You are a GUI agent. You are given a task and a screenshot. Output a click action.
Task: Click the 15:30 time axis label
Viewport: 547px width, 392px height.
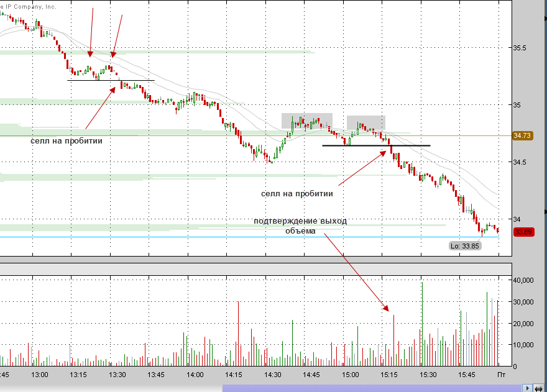(x=428, y=375)
